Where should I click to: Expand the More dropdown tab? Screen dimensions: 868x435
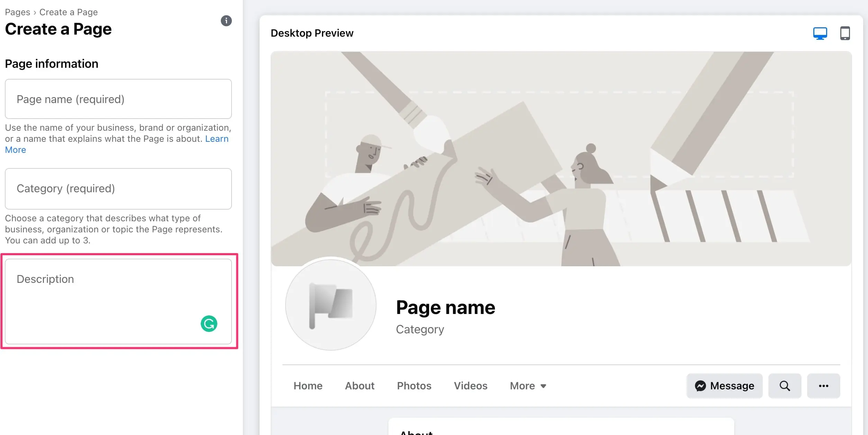coord(528,386)
